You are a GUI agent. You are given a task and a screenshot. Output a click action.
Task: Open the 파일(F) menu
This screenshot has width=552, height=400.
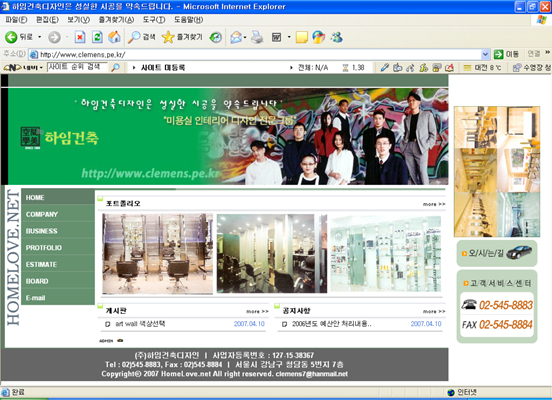16,20
